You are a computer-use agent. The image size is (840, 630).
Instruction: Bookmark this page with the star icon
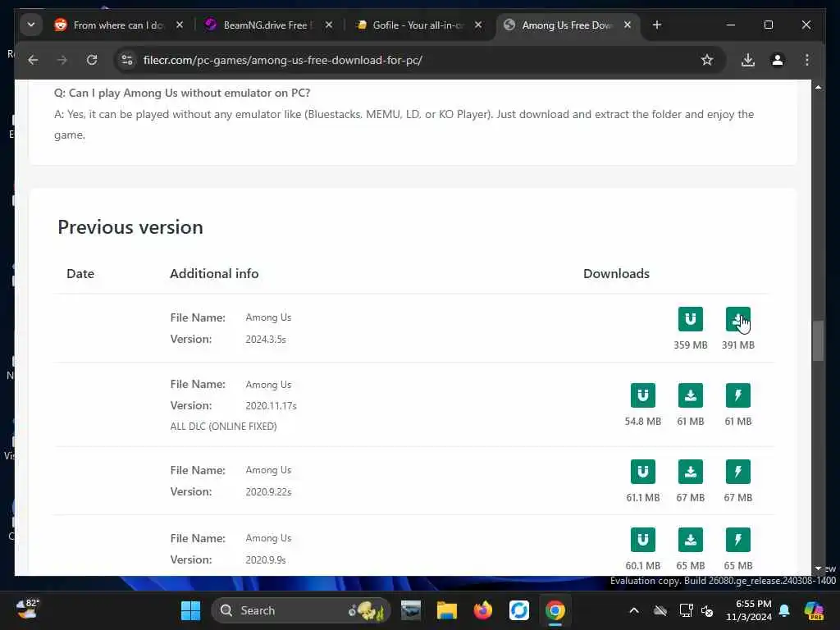pyautogui.click(x=707, y=60)
